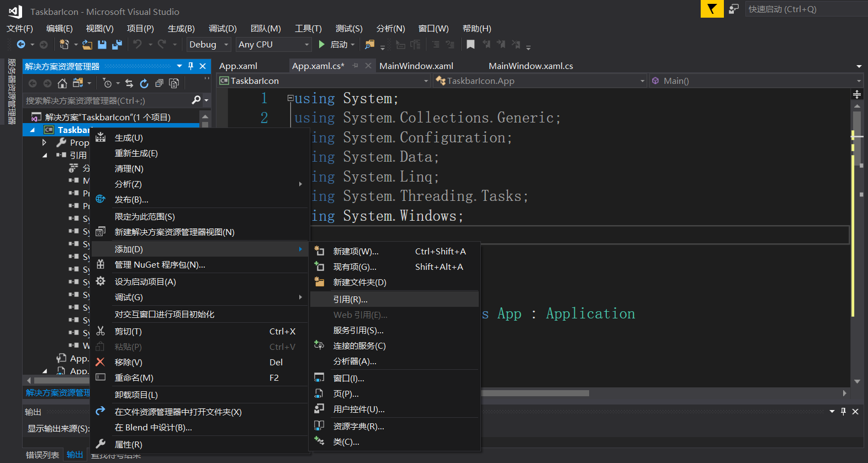
Task: Select 新建项(W)... menu entry
Action: pos(394,251)
